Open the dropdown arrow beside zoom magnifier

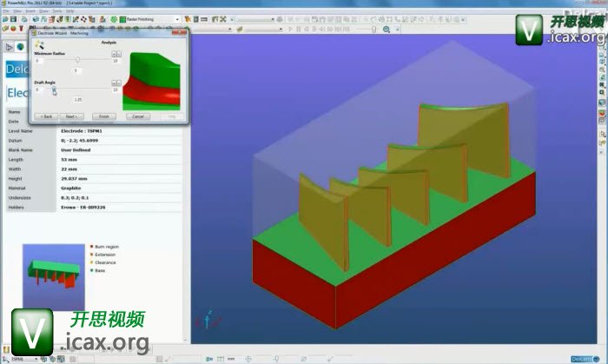click(x=398, y=30)
